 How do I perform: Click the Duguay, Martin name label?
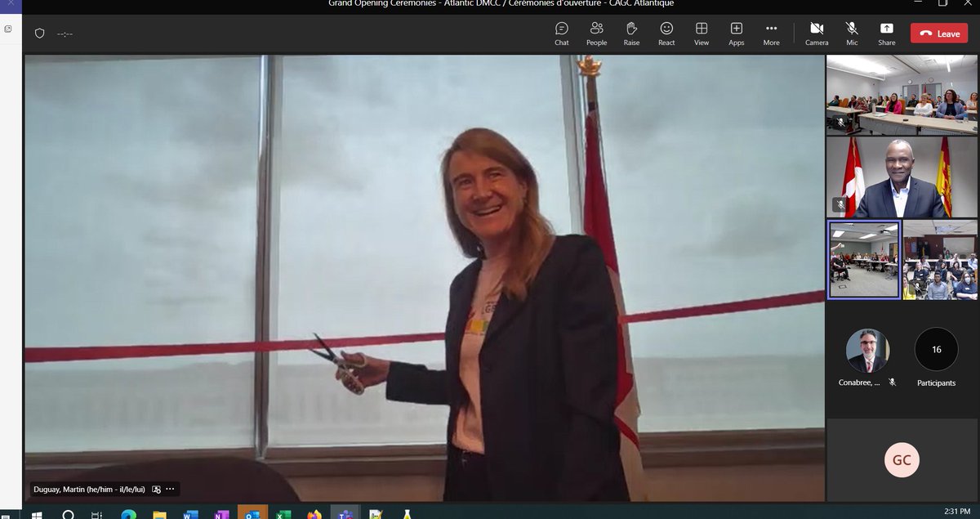coord(89,490)
